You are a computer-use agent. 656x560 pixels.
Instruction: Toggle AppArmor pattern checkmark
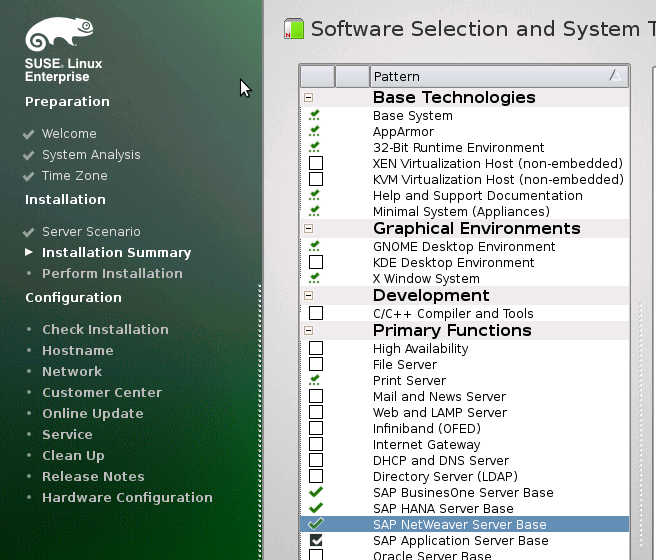315,131
